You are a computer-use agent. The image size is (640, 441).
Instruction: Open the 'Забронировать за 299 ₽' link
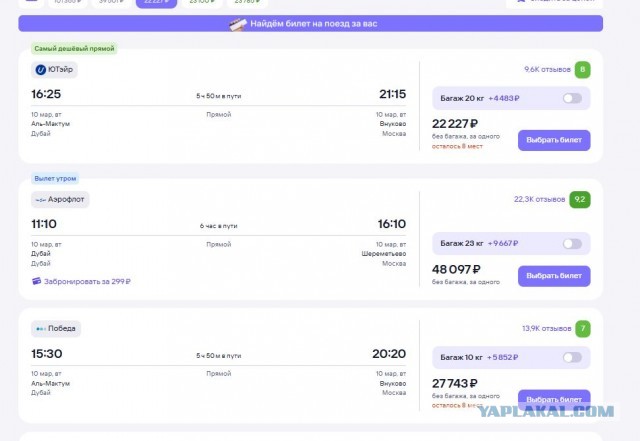click(x=87, y=281)
